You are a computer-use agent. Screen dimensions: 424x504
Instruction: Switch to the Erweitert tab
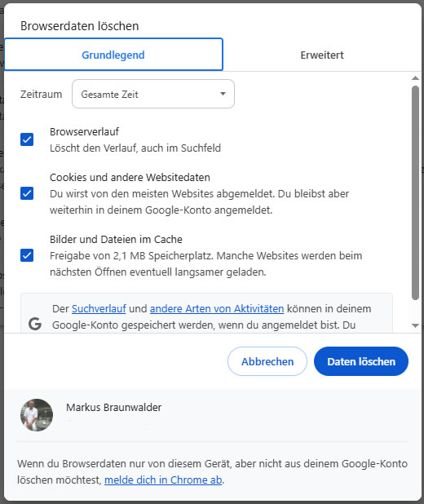pyautogui.click(x=322, y=55)
